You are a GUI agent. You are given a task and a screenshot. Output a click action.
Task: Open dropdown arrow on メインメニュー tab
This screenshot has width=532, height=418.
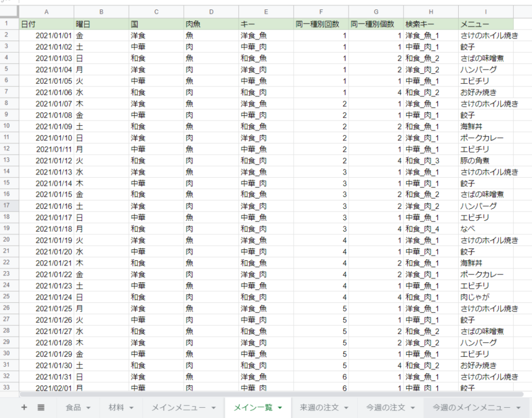pos(214,408)
